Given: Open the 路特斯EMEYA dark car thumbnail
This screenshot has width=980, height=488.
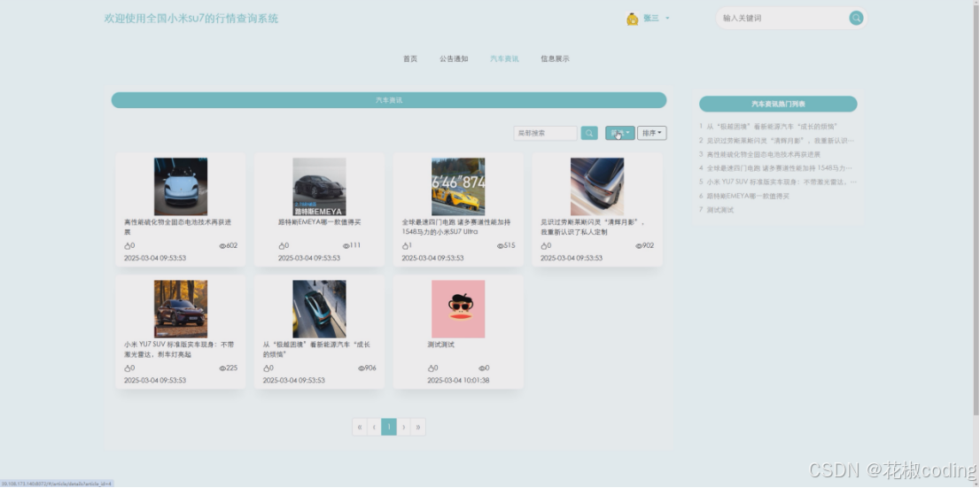Looking at the screenshot, I should [x=319, y=187].
